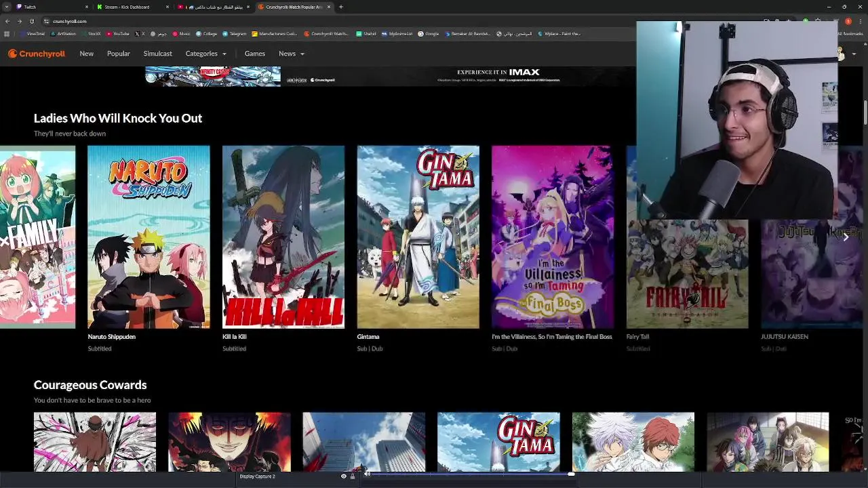Viewport: 868px width, 488px height.
Task: Click the Gintama title link
Action: [368, 337]
